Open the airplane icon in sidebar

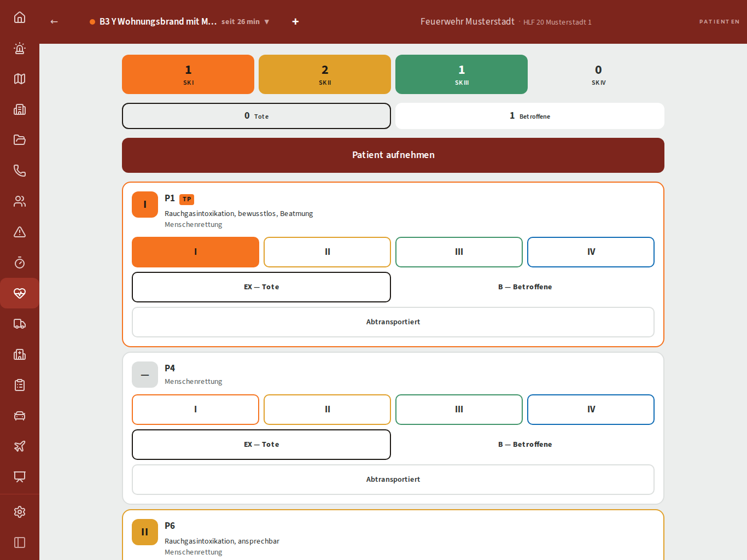20,446
